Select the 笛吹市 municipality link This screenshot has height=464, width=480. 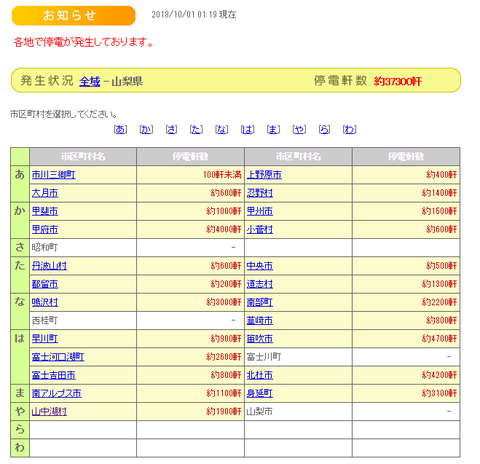pos(260,339)
